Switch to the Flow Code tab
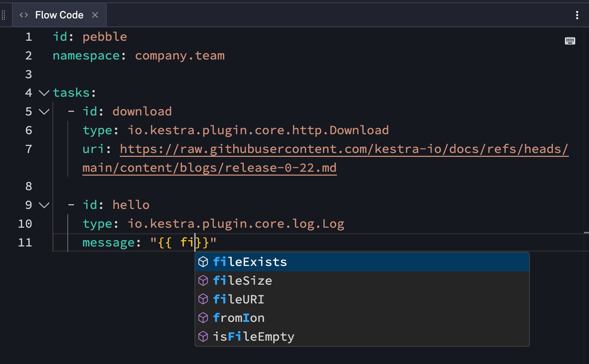The height and width of the screenshot is (364, 589). [59, 15]
